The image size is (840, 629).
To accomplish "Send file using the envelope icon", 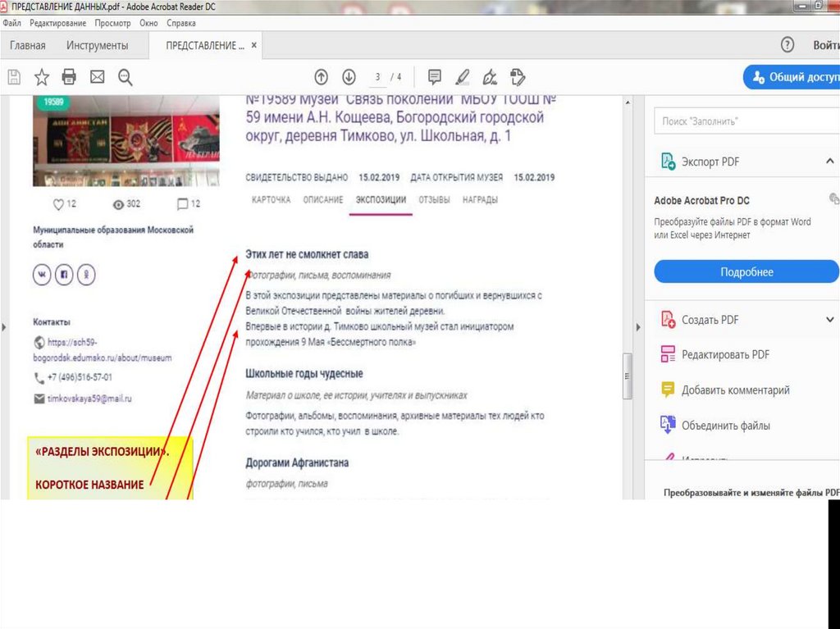I will point(97,77).
